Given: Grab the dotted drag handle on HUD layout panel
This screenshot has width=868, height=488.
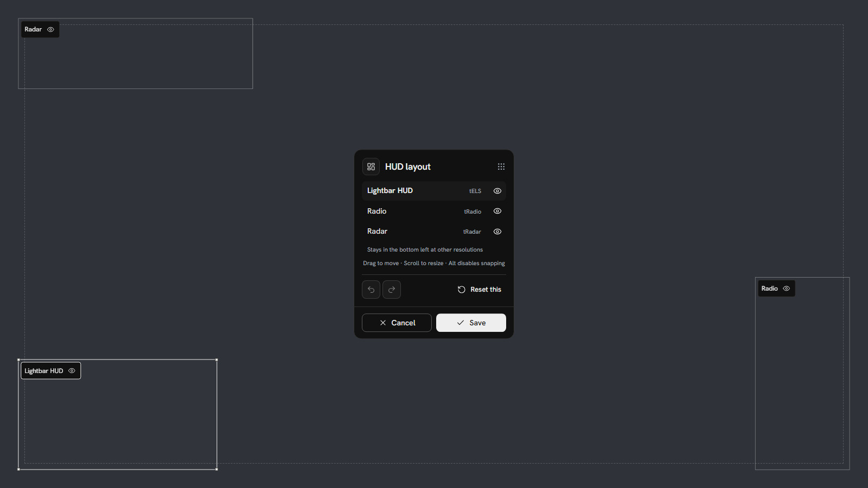Looking at the screenshot, I should 501,166.
